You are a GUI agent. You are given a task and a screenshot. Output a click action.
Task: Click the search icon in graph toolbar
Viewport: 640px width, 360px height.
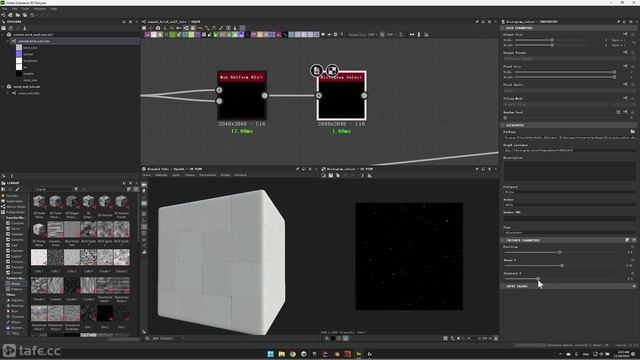point(172,28)
